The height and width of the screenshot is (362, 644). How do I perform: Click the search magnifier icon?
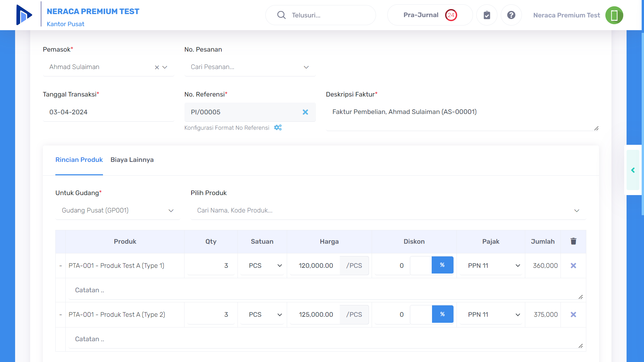281,15
